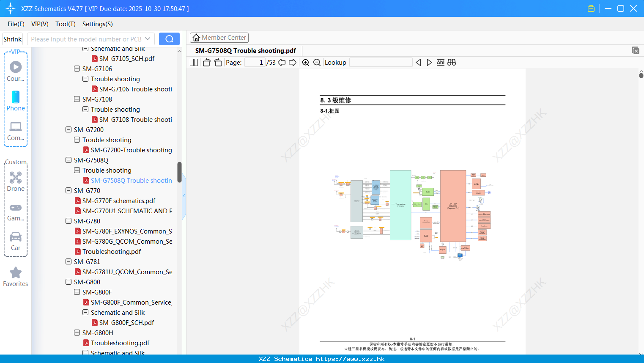
Task: Collapse the SM-G780 tree node
Action: click(69, 221)
